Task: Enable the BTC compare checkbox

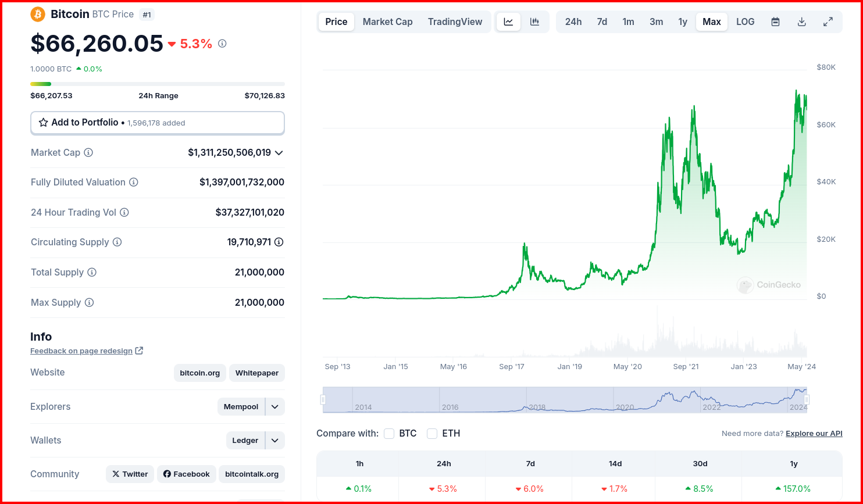Action: (389, 434)
